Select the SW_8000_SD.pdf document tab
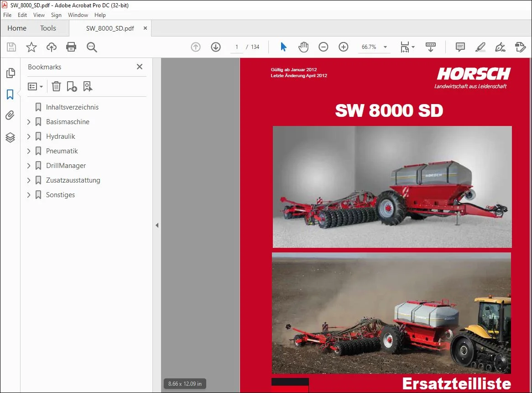Image resolution: width=532 pixels, height=393 pixels. click(x=110, y=28)
